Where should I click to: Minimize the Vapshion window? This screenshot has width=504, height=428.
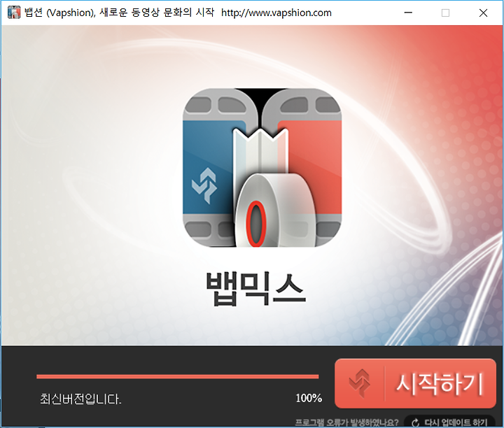coord(408,13)
